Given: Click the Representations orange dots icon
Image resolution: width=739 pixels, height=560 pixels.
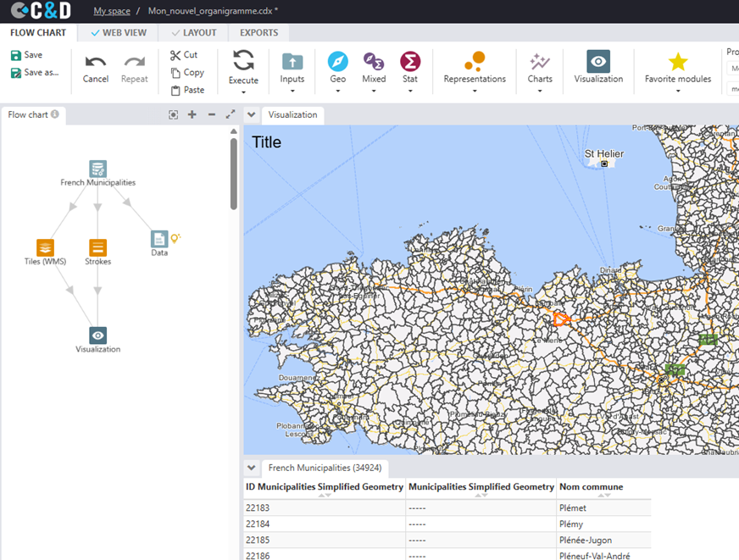Looking at the screenshot, I should [x=475, y=61].
